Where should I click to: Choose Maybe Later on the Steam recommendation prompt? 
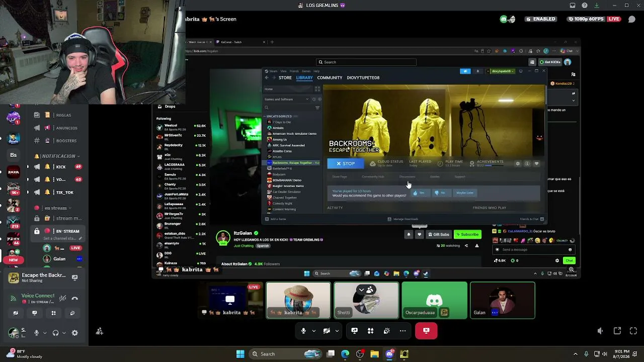465,193
